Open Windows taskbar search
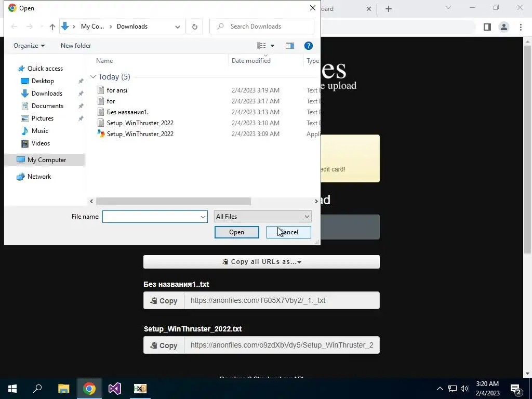The height and width of the screenshot is (399, 532). pyautogui.click(x=37, y=389)
